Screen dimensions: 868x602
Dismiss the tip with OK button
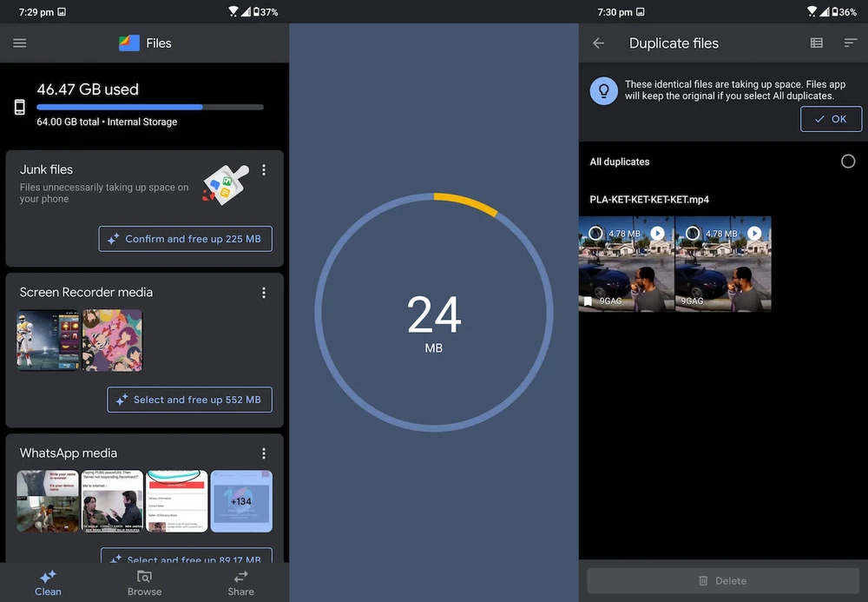(x=831, y=119)
